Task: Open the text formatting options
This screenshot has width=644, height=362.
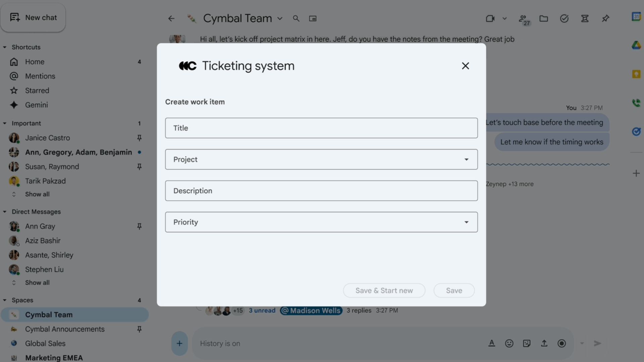Action: pos(492,343)
